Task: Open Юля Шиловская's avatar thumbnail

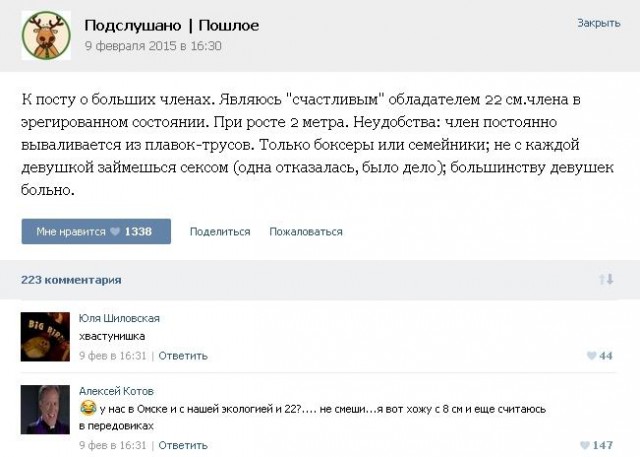Action: click(x=45, y=336)
